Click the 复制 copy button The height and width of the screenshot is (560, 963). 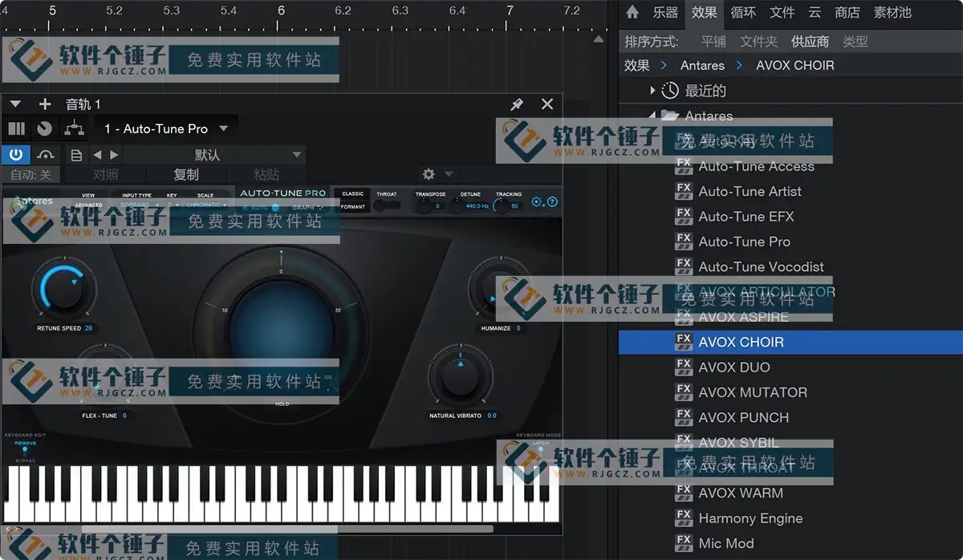click(186, 174)
